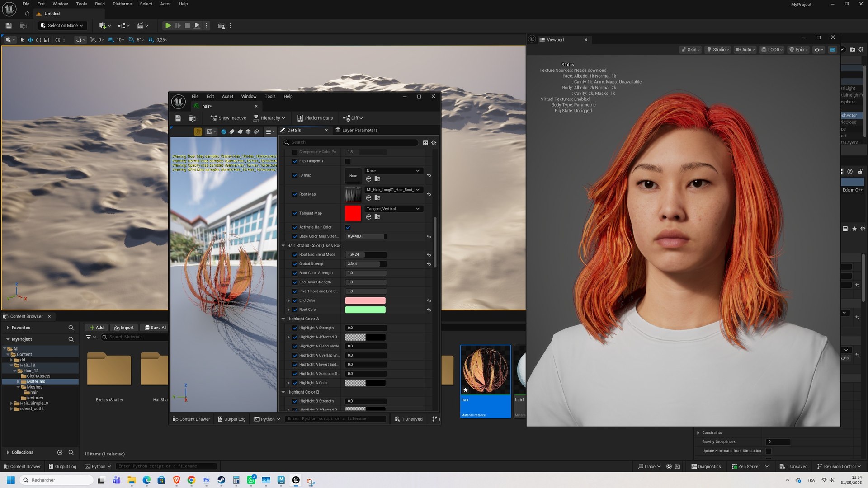Select the Materials folder in tree
The width and height of the screenshot is (868, 488).
(x=36, y=381)
